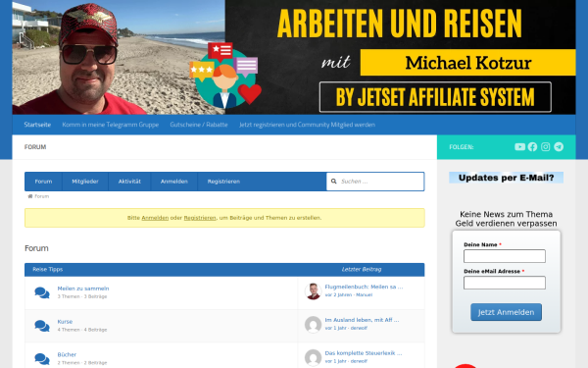Focus the Suchen search field

click(375, 182)
